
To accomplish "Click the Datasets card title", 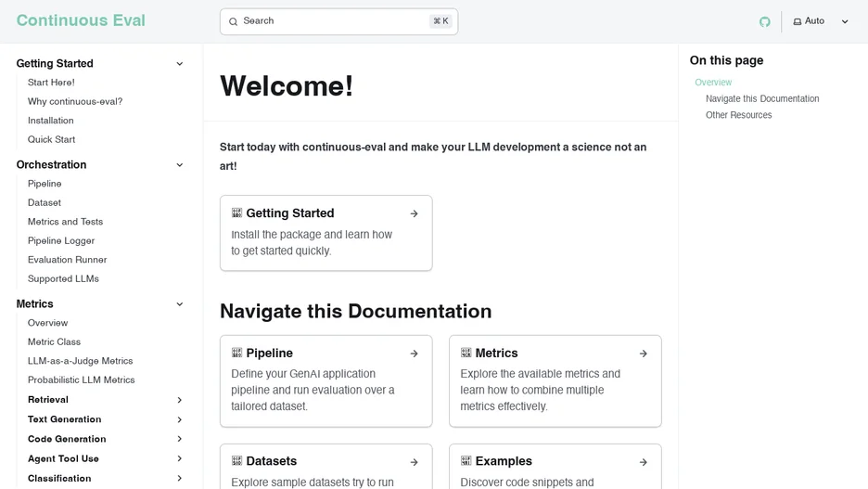I will click(271, 461).
